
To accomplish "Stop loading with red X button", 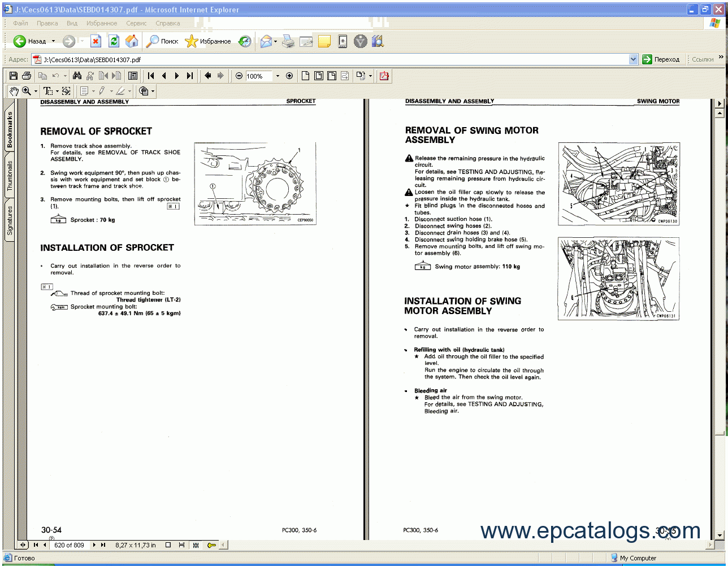I will (x=96, y=41).
